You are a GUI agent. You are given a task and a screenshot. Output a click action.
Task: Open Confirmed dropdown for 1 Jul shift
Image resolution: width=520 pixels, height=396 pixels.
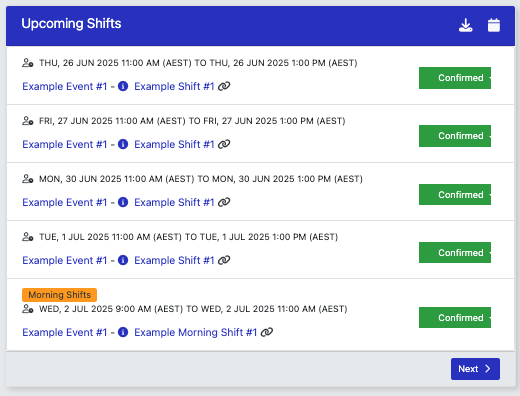pos(455,252)
